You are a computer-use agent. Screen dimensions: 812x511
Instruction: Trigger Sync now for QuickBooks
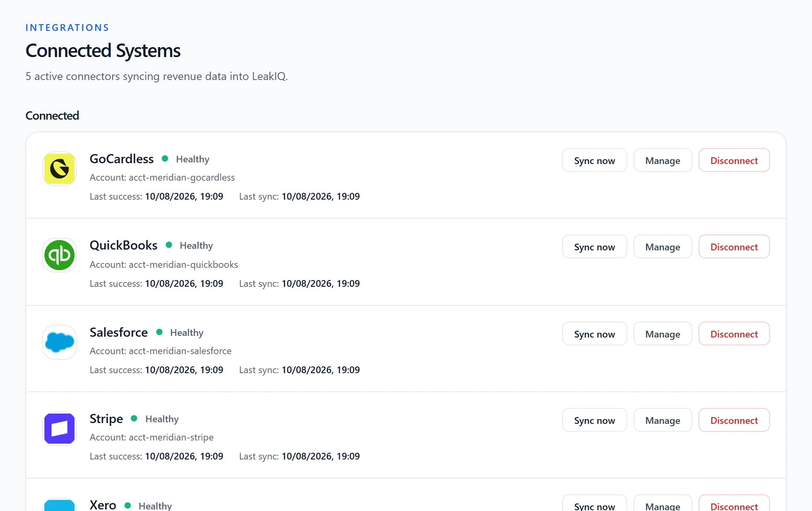click(595, 247)
